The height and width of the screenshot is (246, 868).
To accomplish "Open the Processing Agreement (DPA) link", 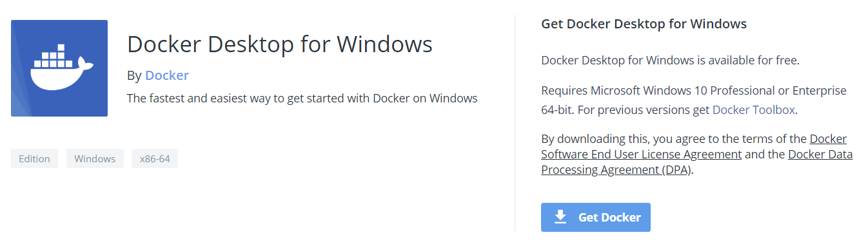I will (x=616, y=170).
